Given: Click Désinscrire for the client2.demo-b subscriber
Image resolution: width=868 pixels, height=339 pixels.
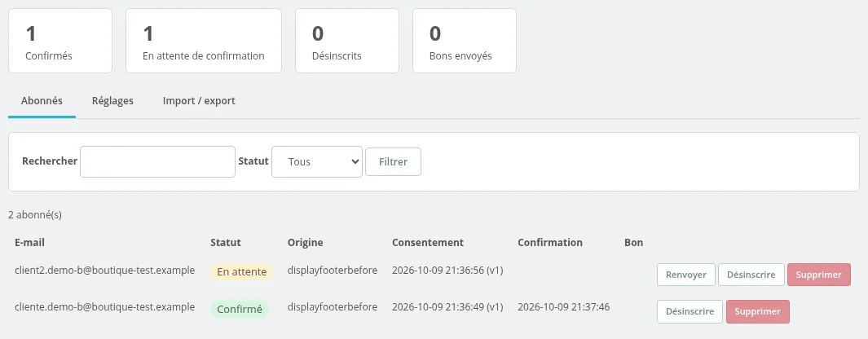Looking at the screenshot, I should point(751,275).
